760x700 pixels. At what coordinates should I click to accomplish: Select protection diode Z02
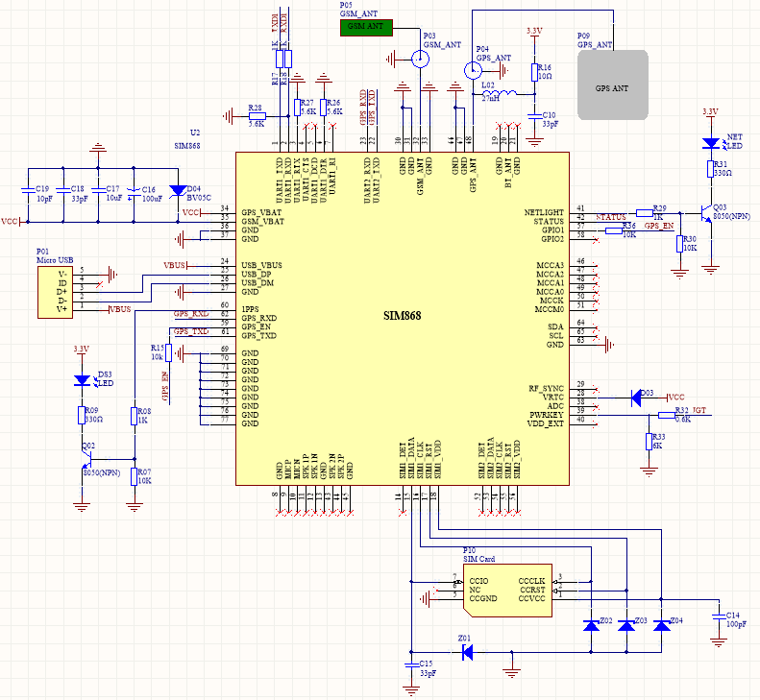pyautogui.click(x=591, y=625)
